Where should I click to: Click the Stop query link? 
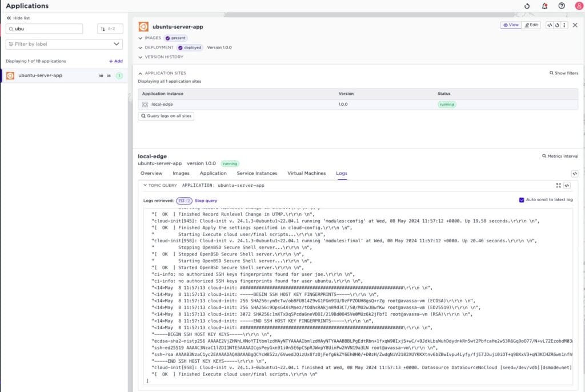[206, 201]
